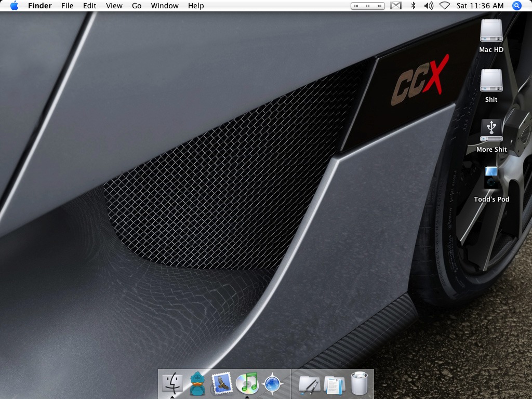The image size is (532, 399).
Task: Select the Todd's Pod iPod icon
Action: pos(491,177)
